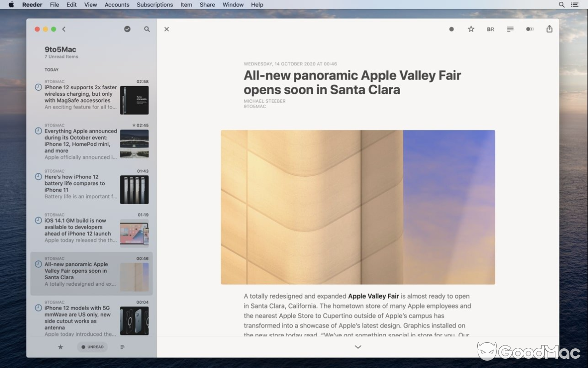Open the sharing options icon
The width and height of the screenshot is (588, 368).
(549, 29)
